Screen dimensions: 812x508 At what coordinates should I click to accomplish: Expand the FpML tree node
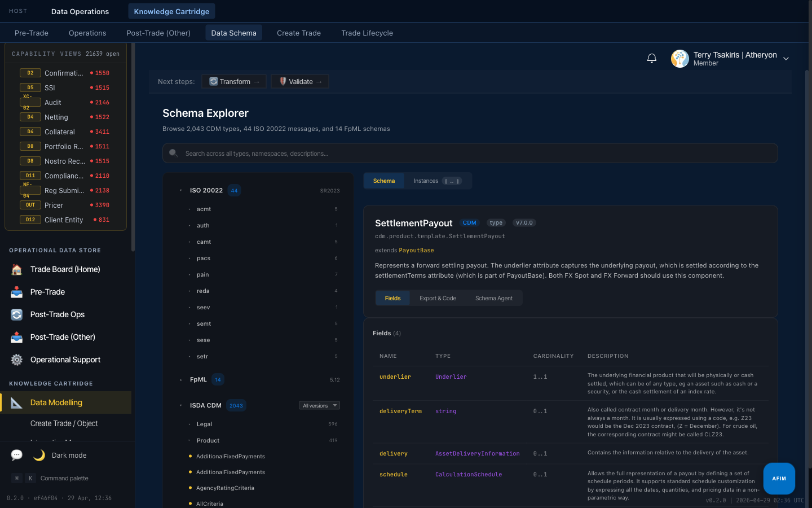pos(180,380)
